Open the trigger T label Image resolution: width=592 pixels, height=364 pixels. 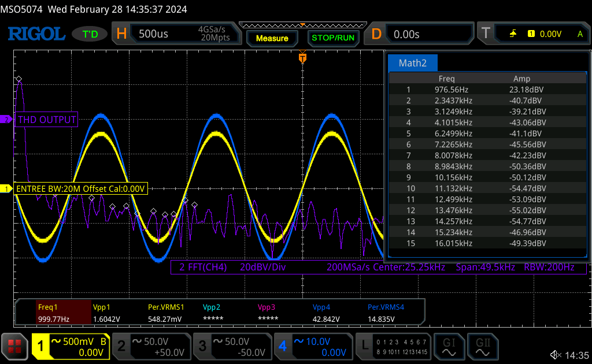486,33
